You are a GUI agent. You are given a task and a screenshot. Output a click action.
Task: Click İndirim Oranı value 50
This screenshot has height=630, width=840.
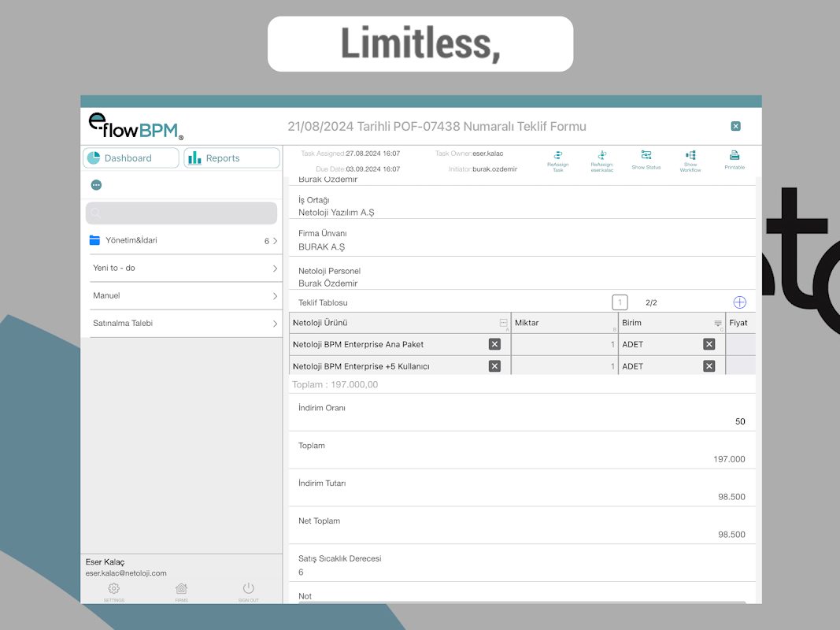(740, 421)
